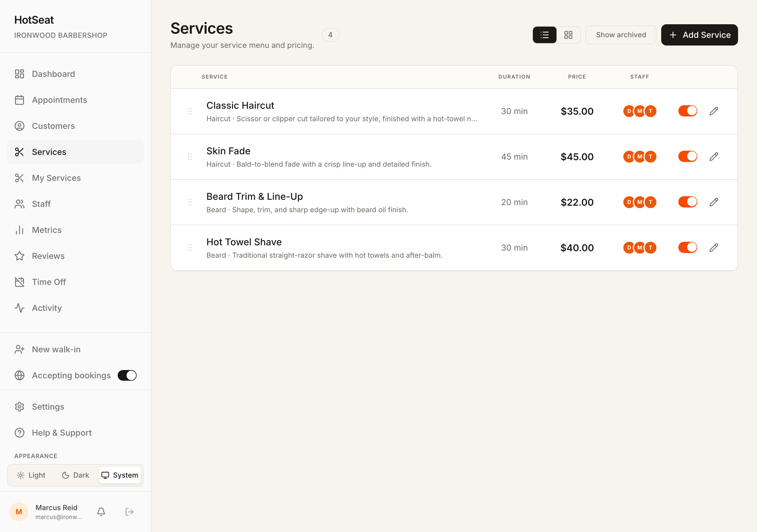The height and width of the screenshot is (532, 757).
Task: Edit the Skin Fade service
Action: pyautogui.click(x=714, y=157)
